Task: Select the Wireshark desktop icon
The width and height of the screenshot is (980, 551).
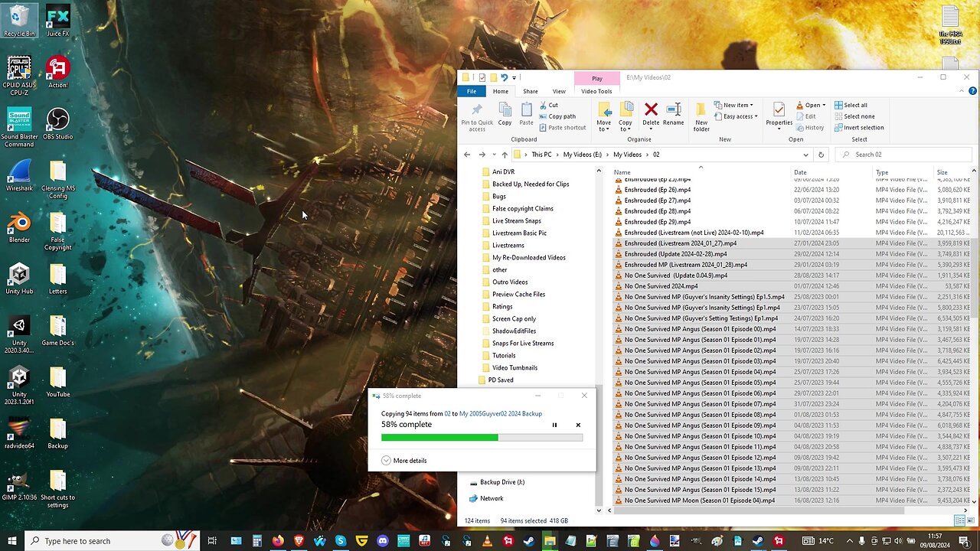Action: 19,175
